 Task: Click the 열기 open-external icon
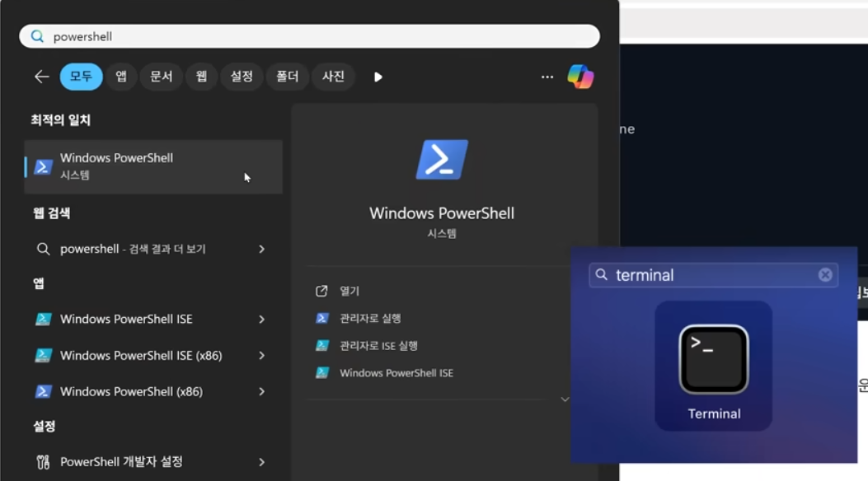coord(321,291)
